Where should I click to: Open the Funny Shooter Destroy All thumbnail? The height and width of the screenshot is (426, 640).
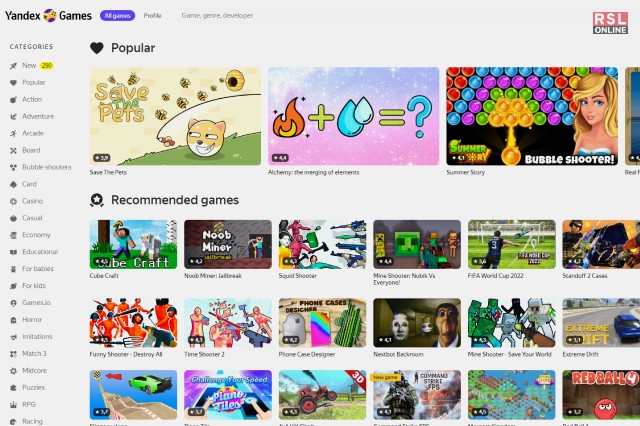133,323
